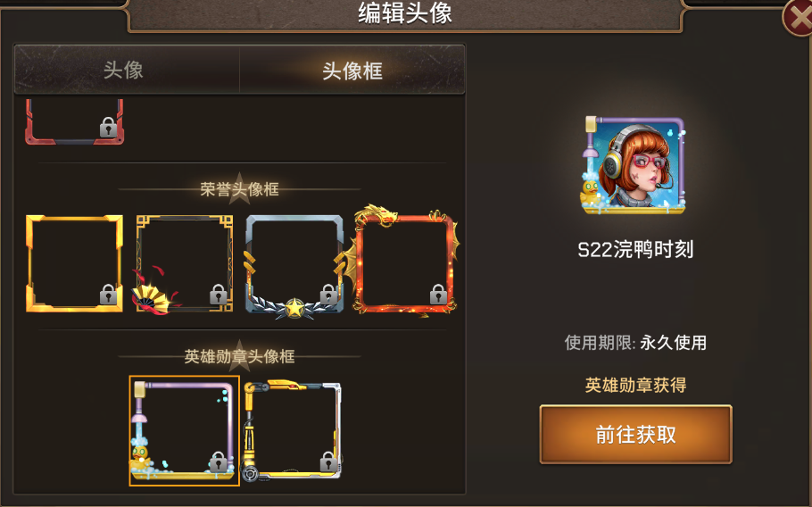Click lock icon on gold frame

pyautogui.click(x=108, y=295)
